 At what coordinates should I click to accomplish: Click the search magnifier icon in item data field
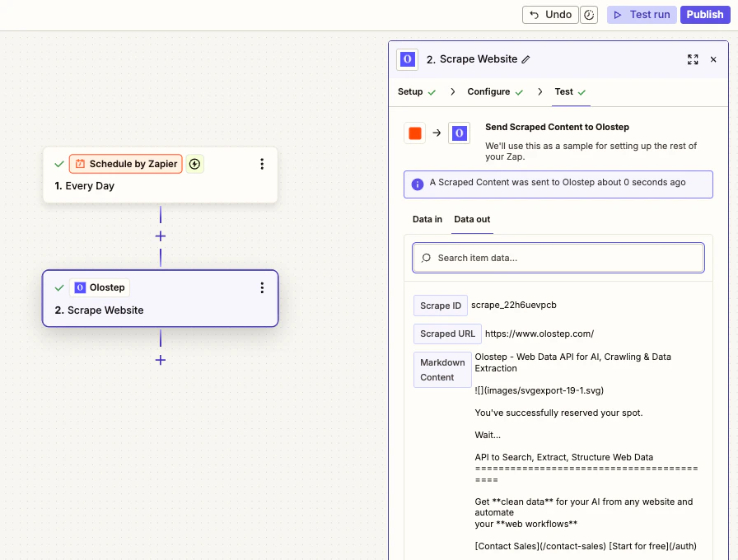[425, 258]
